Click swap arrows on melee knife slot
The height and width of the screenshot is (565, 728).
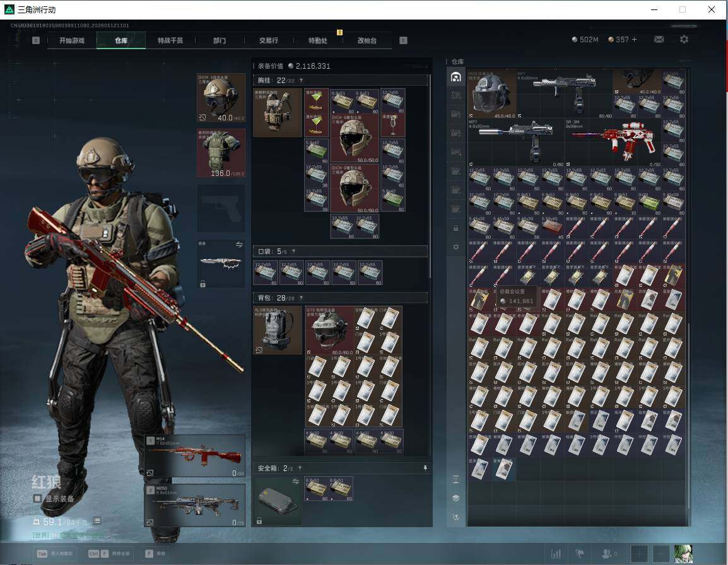pos(239,245)
